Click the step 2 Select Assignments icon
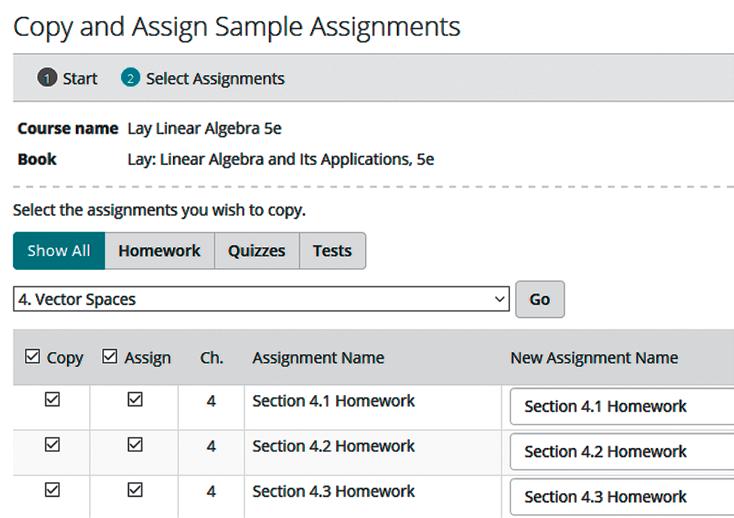 click(130, 79)
